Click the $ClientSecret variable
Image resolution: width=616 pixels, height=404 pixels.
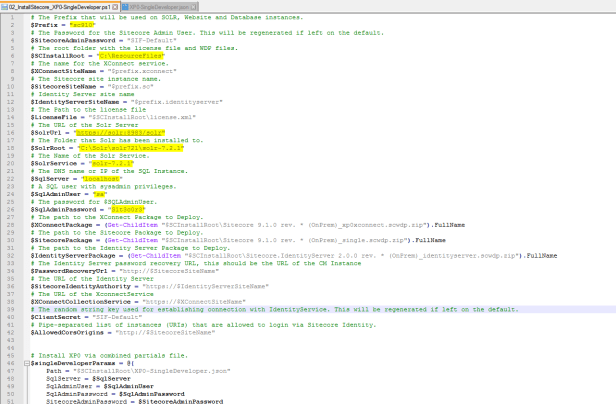pyautogui.click(x=55, y=317)
